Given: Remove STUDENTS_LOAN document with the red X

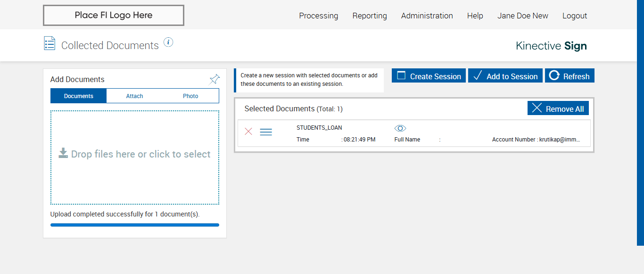Looking at the screenshot, I should coord(248,132).
